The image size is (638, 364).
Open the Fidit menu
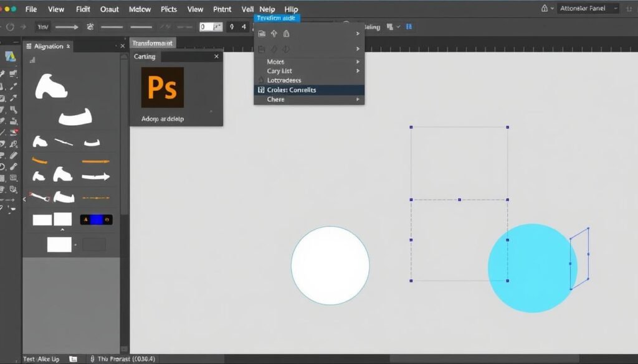(83, 9)
